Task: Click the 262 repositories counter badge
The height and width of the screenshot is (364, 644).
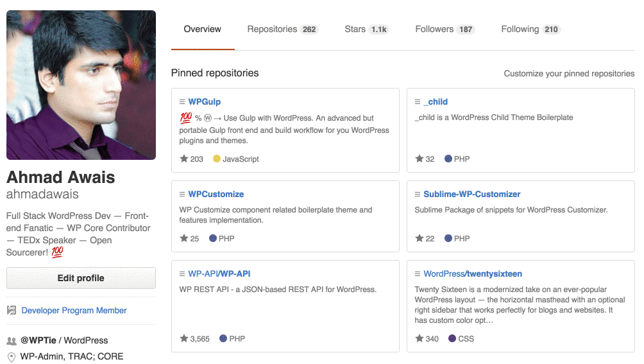Action: point(309,30)
